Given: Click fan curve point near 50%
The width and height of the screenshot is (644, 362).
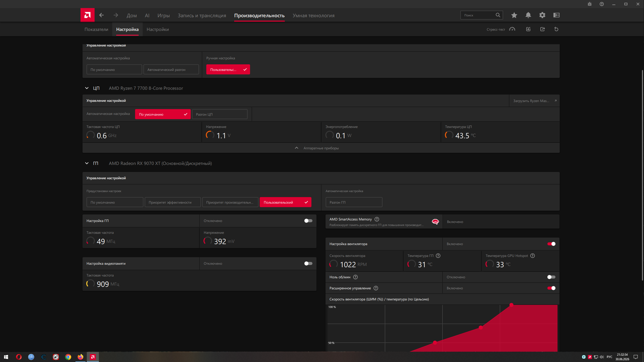Looking at the screenshot, I should (x=435, y=342).
